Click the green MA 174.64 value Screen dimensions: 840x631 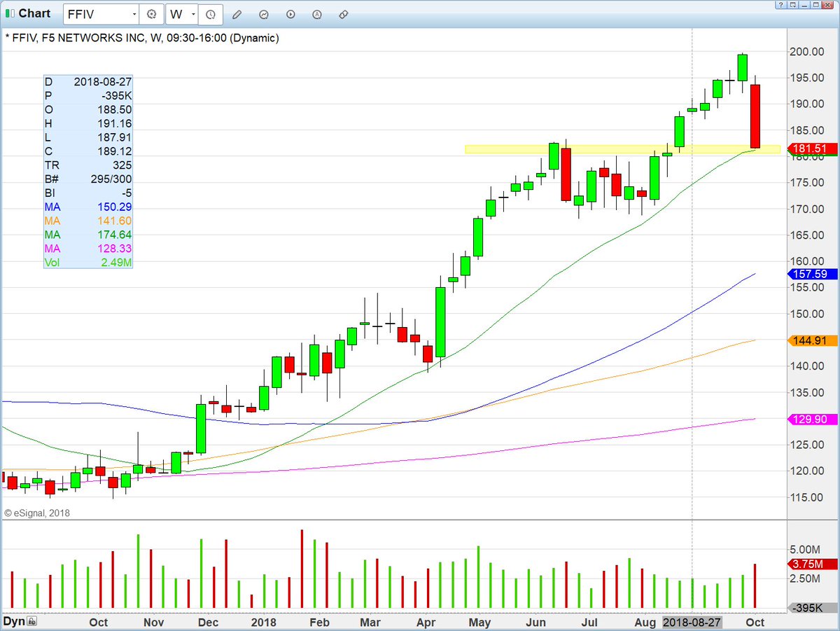[x=113, y=235]
